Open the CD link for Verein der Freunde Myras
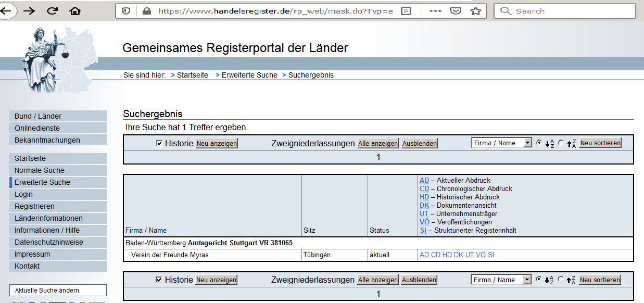Image resolution: width=644 pixels, height=303 pixels. coord(436,255)
